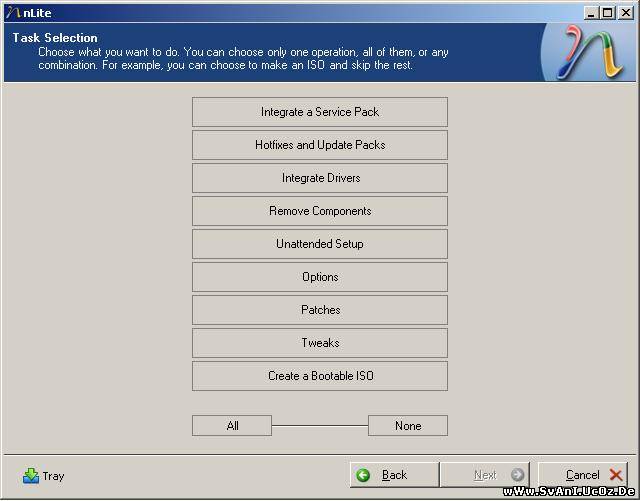The width and height of the screenshot is (640, 501).
Task: Select the Patches task
Action: (x=319, y=310)
